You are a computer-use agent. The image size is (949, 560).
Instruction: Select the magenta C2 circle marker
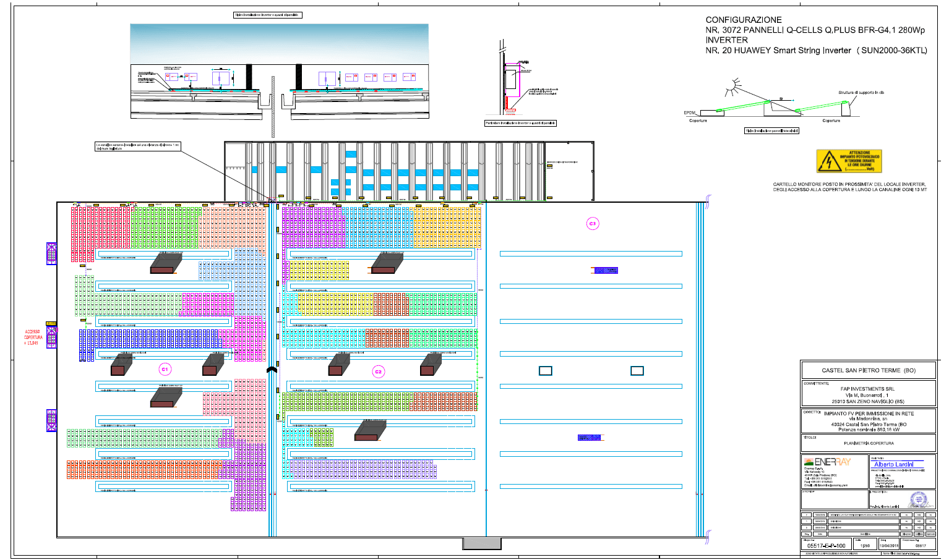point(378,371)
